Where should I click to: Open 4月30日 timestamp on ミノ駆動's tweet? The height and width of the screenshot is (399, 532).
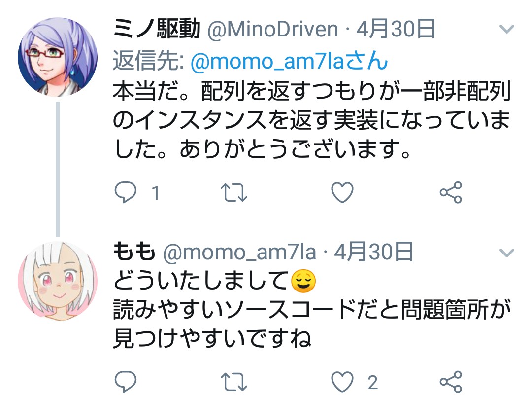pos(396,29)
